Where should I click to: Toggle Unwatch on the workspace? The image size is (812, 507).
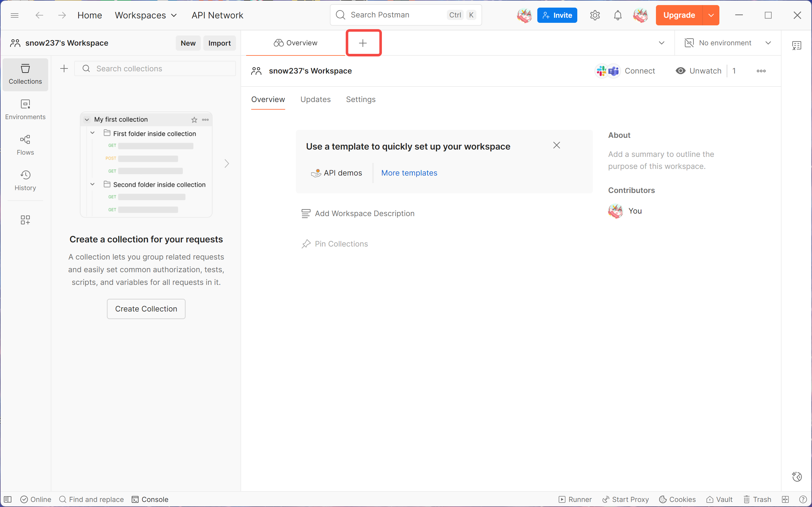698,71
